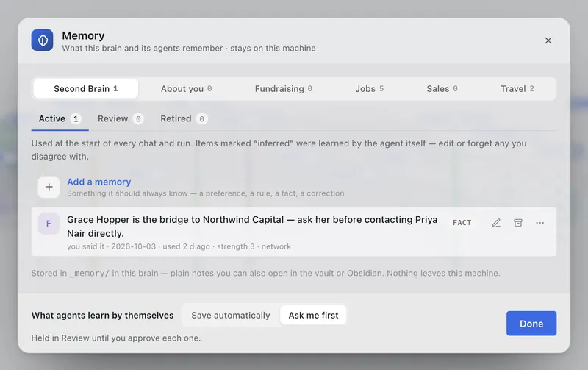View the Retired memories sub-tab
The width and height of the screenshot is (588, 370).
tap(184, 119)
